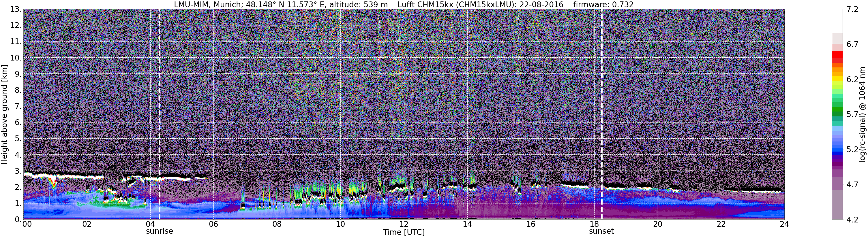Click the y-axis tick label '7.'
The height and width of the screenshot is (238, 868).
pos(18,106)
